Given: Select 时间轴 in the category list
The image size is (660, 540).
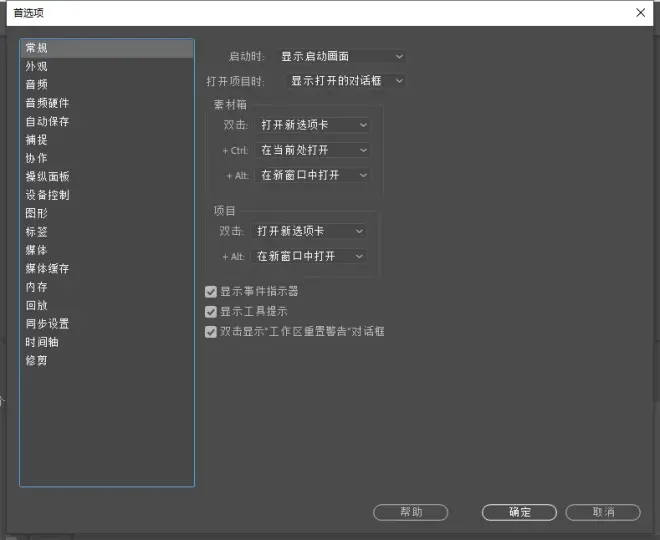Looking at the screenshot, I should (x=107, y=342).
